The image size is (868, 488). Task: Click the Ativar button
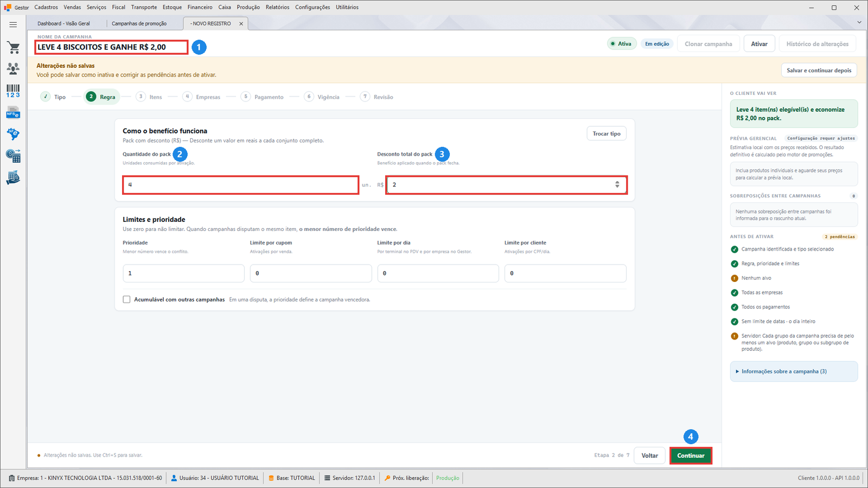[759, 44]
